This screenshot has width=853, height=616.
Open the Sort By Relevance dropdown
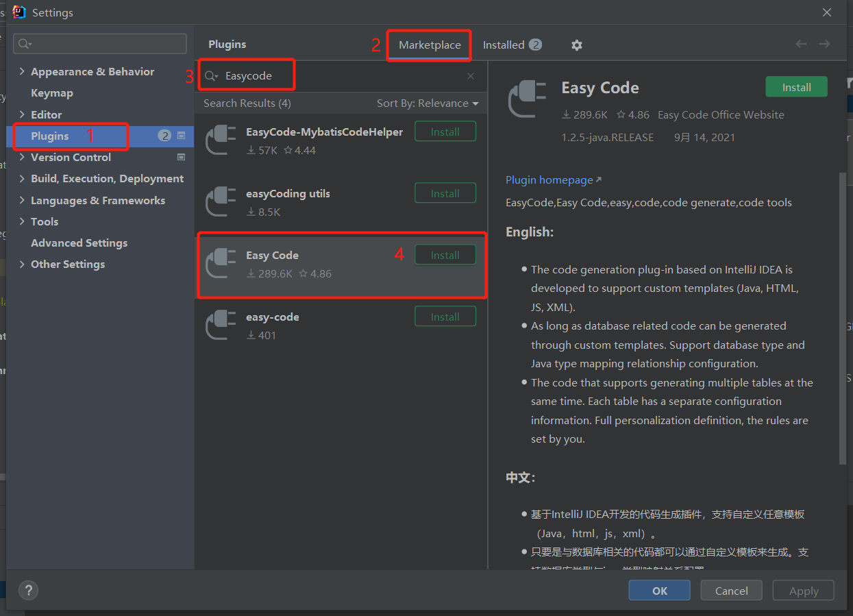tap(428, 103)
